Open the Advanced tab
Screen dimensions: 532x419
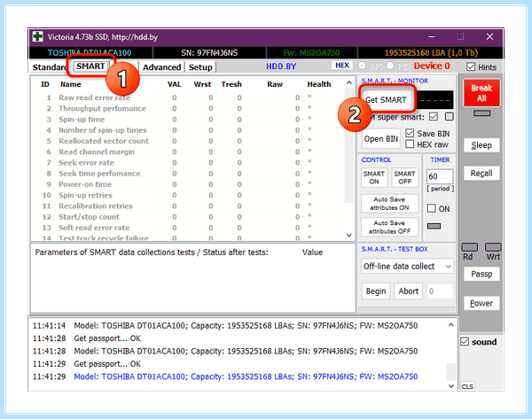162,67
